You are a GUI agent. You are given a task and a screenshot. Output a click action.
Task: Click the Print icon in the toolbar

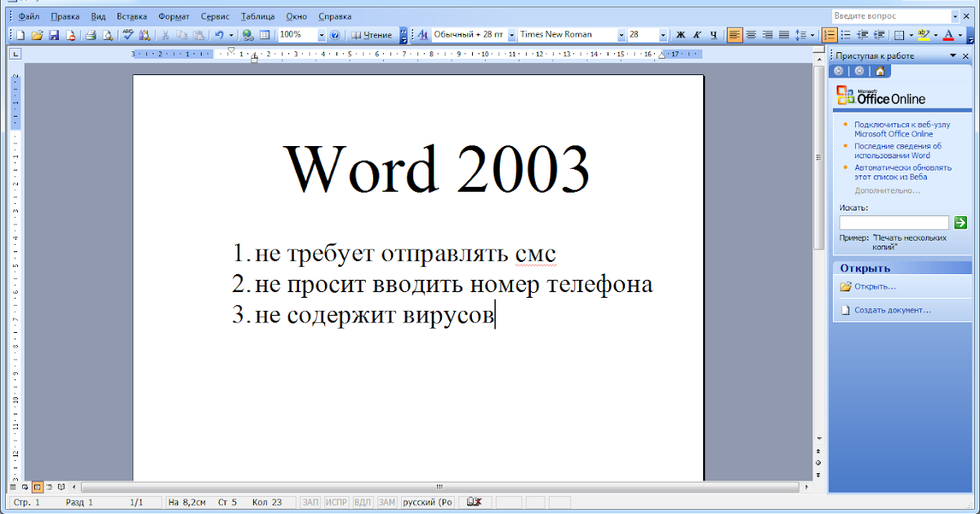pos(91,35)
